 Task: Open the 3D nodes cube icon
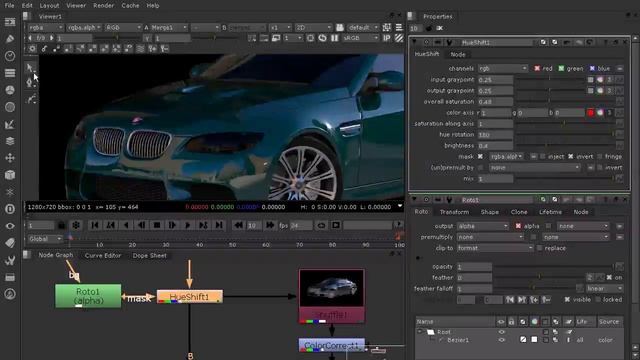pyautogui.click(x=10, y=175)
